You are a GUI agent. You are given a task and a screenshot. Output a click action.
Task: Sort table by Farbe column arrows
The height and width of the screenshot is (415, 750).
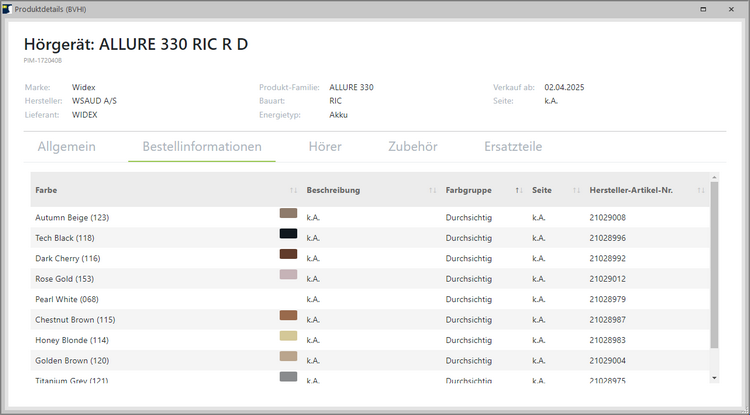pyautogui.click(x=293, y=190)
